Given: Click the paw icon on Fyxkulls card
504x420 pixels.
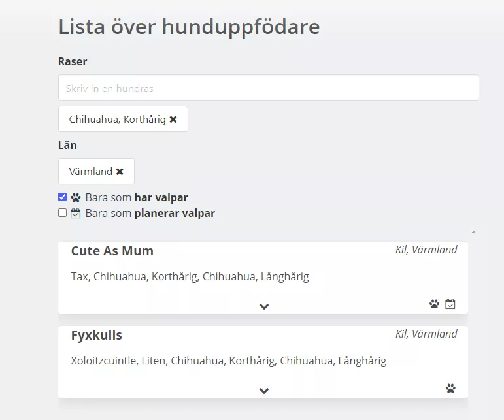Looking at the screenshot, I should tap(450, 388).
